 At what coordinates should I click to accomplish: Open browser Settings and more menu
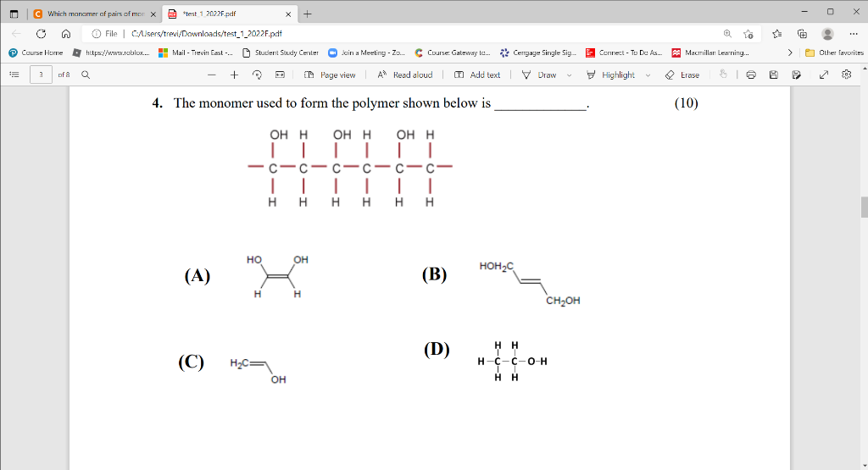[853, 34]
